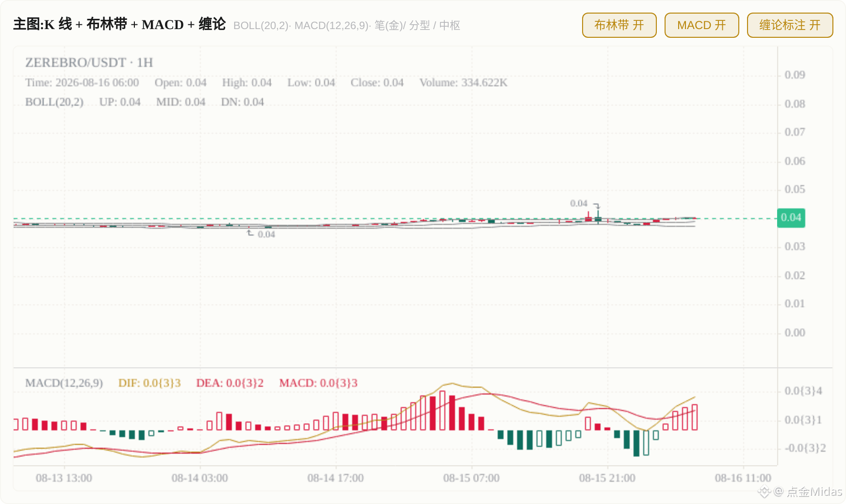846x504 pixels.
Task: Click the 0.0{3}4 MACD axis label
Action: pyautogui.click(x=803, y=391)
